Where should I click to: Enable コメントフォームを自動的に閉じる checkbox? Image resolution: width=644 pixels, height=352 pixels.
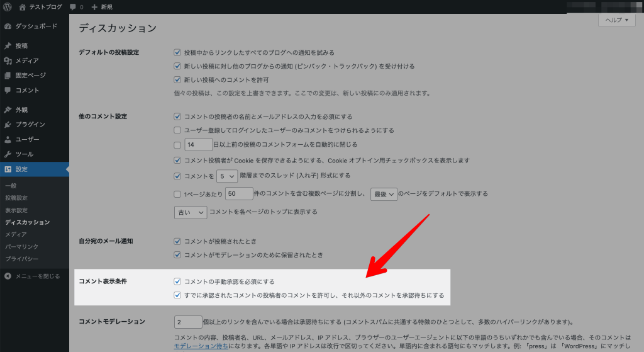click(x=177, y=145)
